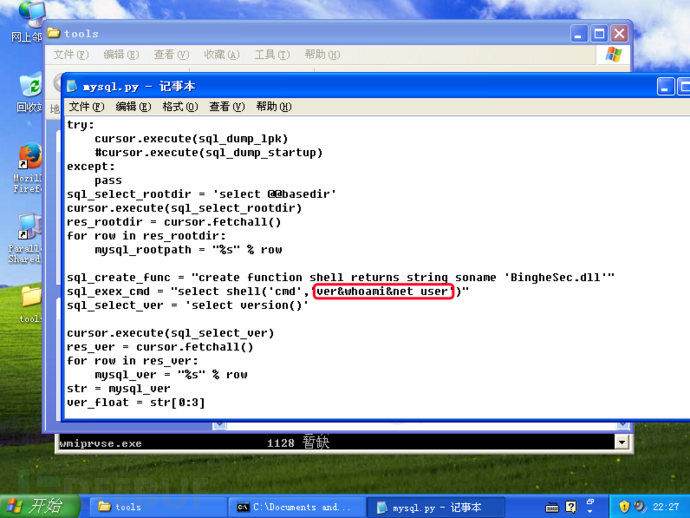Viewport: 690px width, 518px height.
Task: Click the 22:27 system clock
Action: (665, 507)
